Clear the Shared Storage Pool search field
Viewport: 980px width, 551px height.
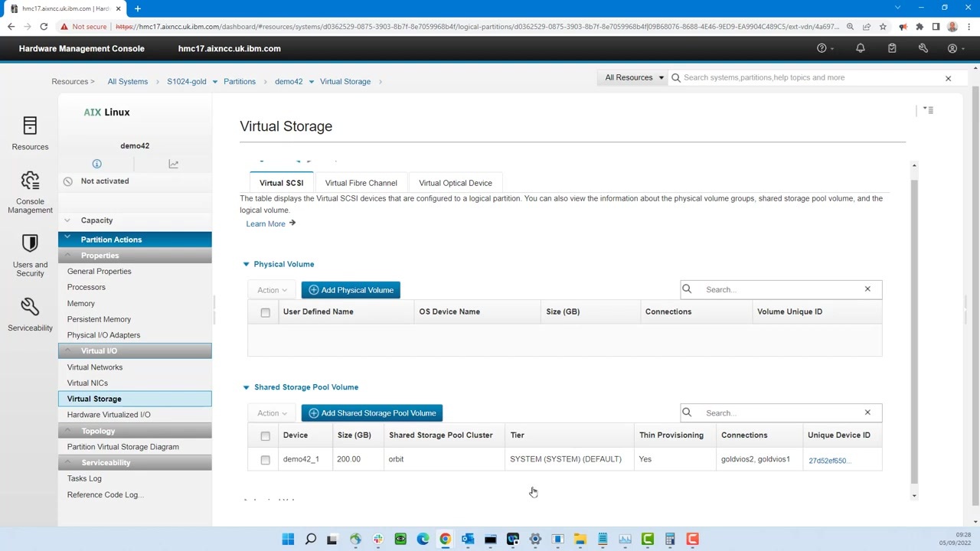(867, 412)
